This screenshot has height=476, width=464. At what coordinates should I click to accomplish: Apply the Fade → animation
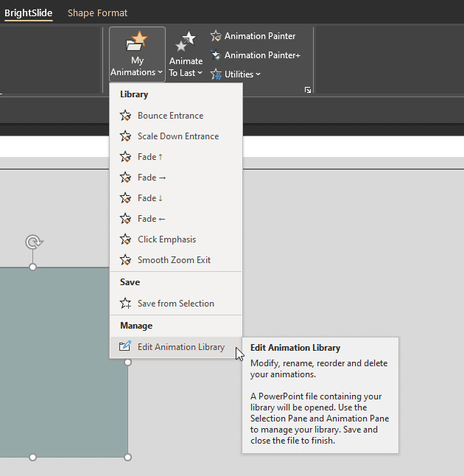[152, 178]
